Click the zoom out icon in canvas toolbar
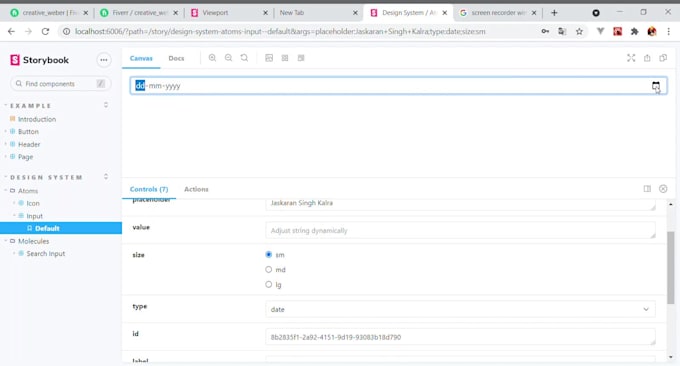 coord(228,58)
